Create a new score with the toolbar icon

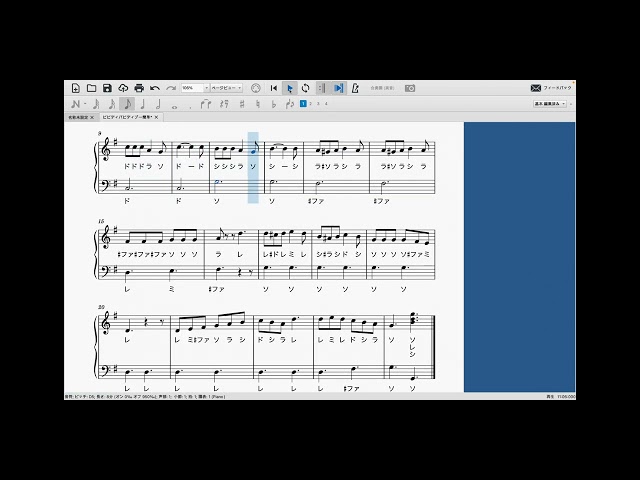[x=75, y=88]
